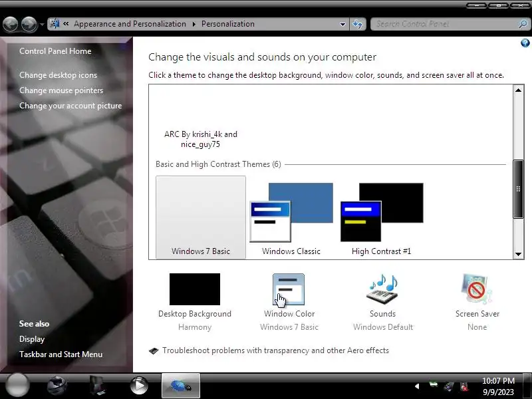This screenshot has width=532, height=399.
Task: Go to Control Panel Home
Action: point(55,51)
